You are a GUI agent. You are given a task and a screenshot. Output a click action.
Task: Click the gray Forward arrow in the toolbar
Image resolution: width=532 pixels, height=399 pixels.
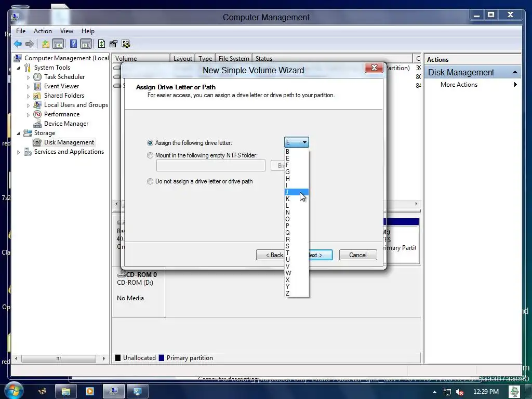30,44
